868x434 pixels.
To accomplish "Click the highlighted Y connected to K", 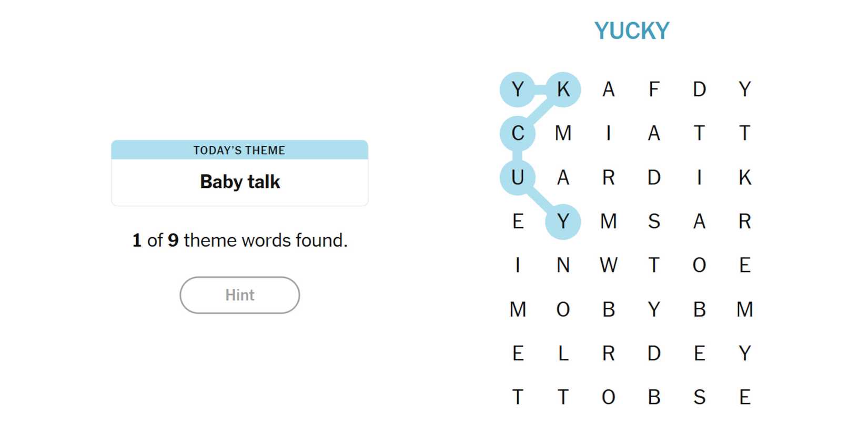I will (518, 89).
